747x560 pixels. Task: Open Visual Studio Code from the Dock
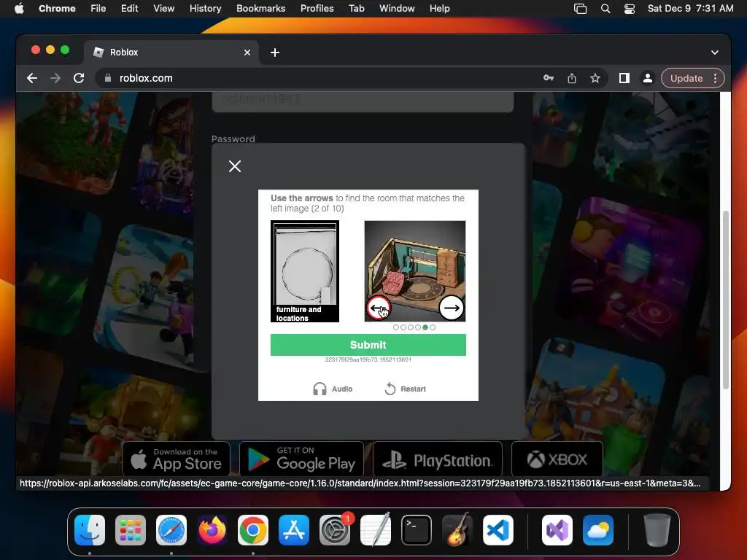[498, 530]
